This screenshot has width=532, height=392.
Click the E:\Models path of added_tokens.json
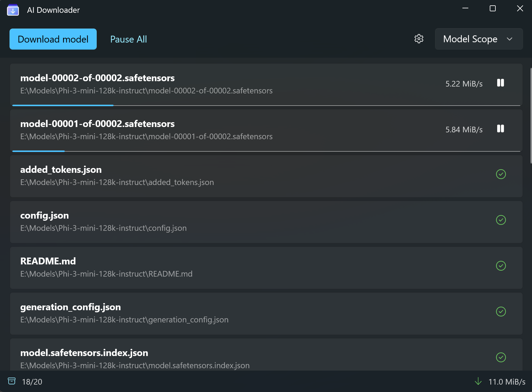pyautogui.click(x=117, y=182)
